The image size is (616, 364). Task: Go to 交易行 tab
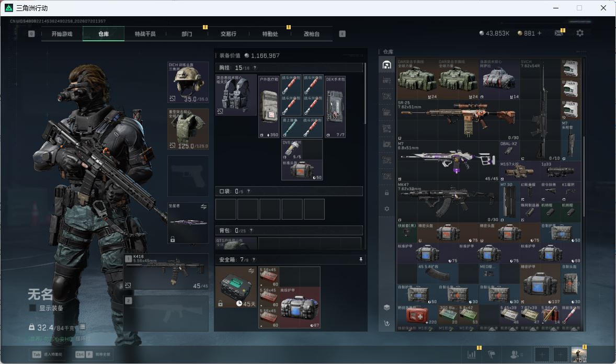(228, 34)
